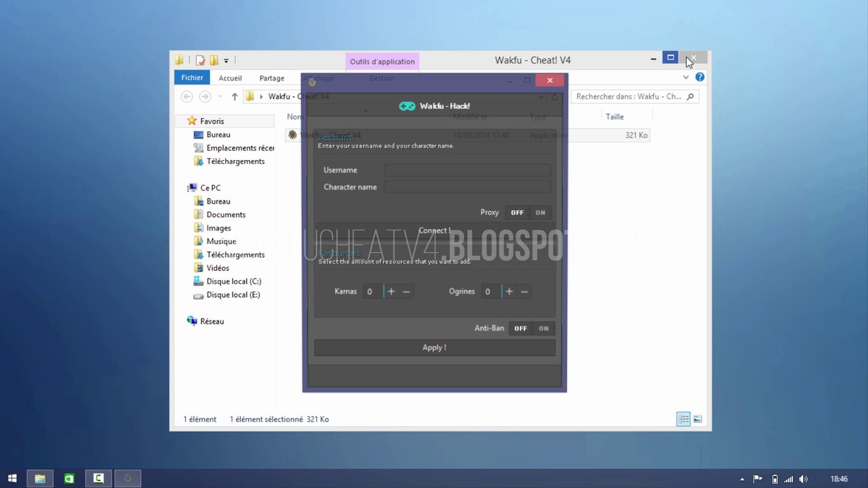
Task: Click the Explorer title bar folder icon
Action: 179,60
